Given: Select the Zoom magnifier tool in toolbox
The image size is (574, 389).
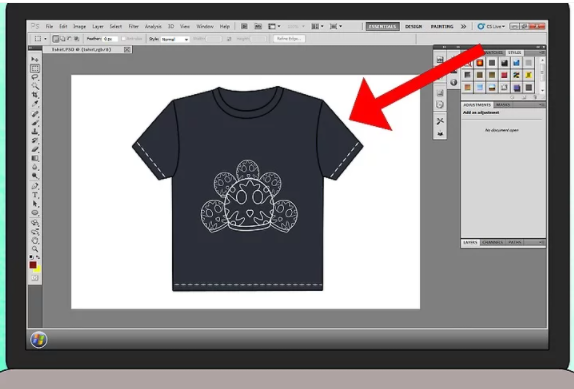Looking at the screenshot, I should click(35, 249).
